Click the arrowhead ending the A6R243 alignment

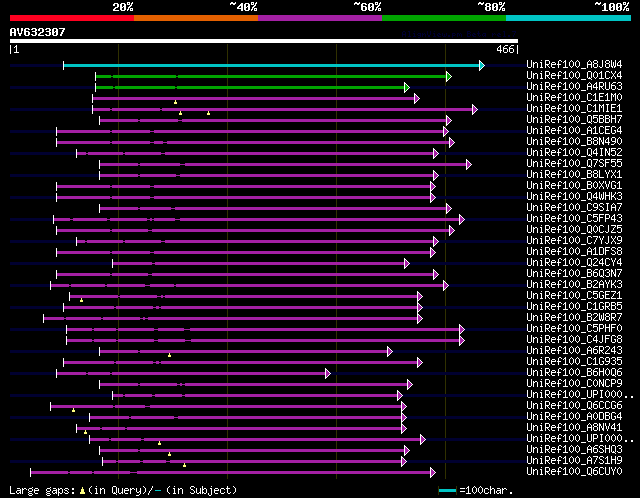(390, 351)
